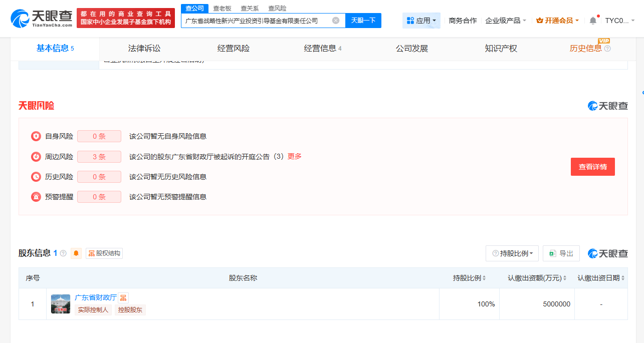This screenshot has width=644, height=343.
Task: Click the 周边风险 risk icon
Action: pyautogui.click(x=36, y=157)
